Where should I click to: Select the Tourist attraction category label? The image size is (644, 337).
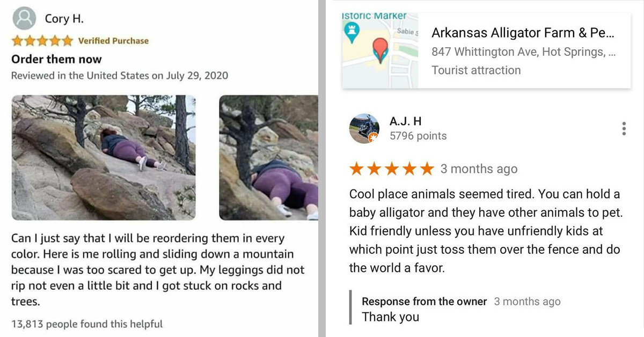tap(475, 70)
